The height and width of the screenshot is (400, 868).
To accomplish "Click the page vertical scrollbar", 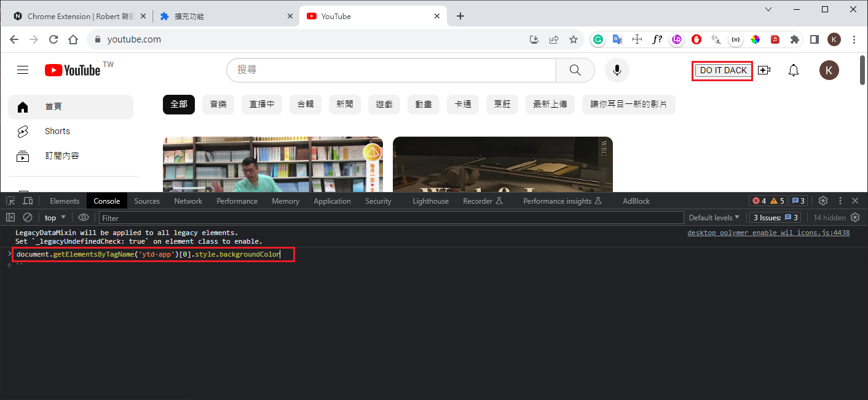I will click(862, 123).
